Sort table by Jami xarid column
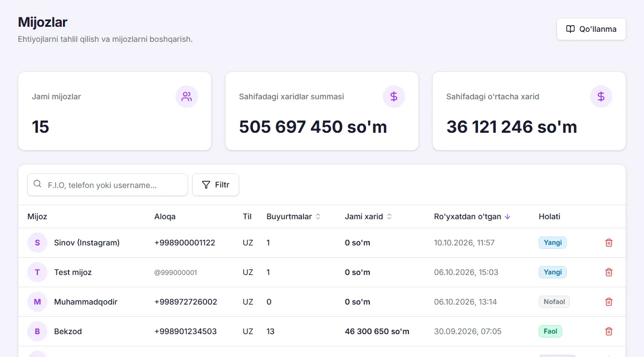The height and width of the screenshot is (357, 644). click(x=368, y=217)
